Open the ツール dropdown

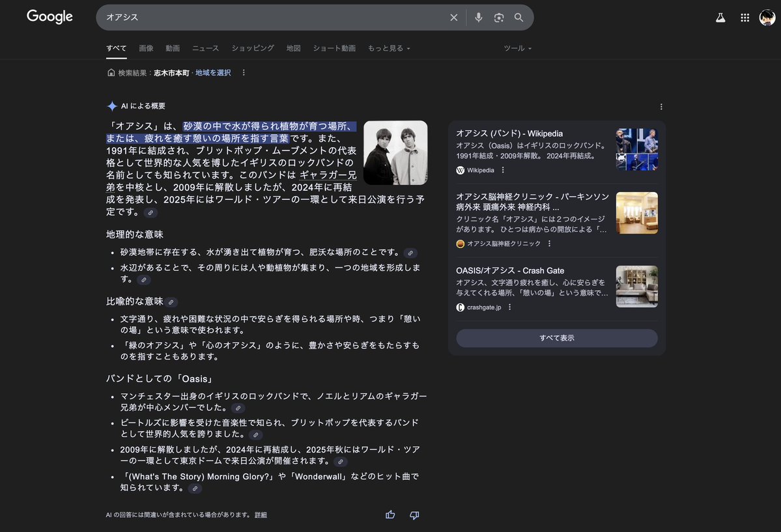(x=518, y=48)
